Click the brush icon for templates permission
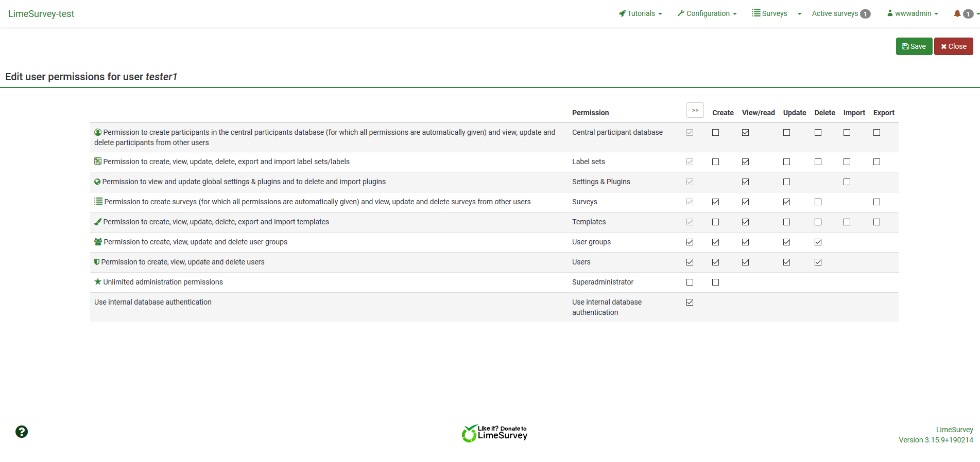Viewport: 980px width, 462px height. 98,222
